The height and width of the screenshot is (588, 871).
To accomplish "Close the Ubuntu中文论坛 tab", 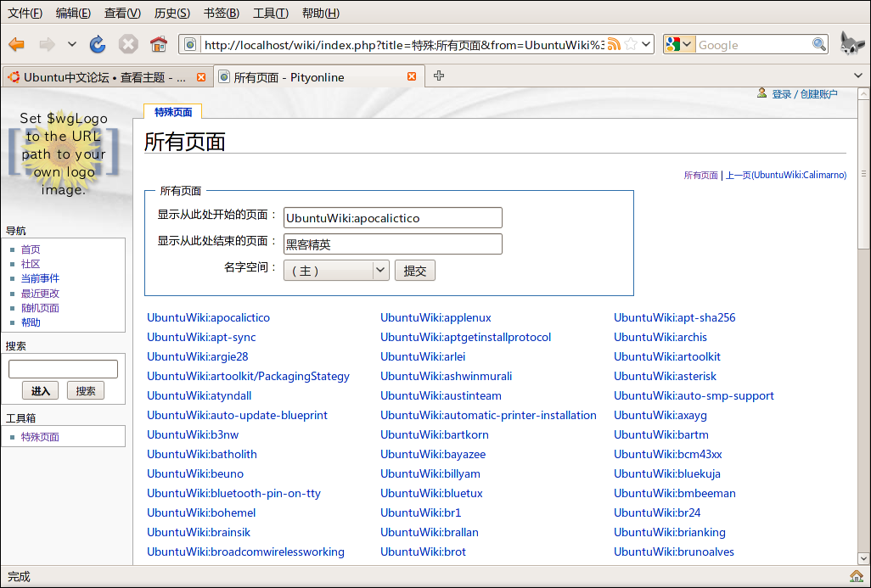I will [201, 77].
